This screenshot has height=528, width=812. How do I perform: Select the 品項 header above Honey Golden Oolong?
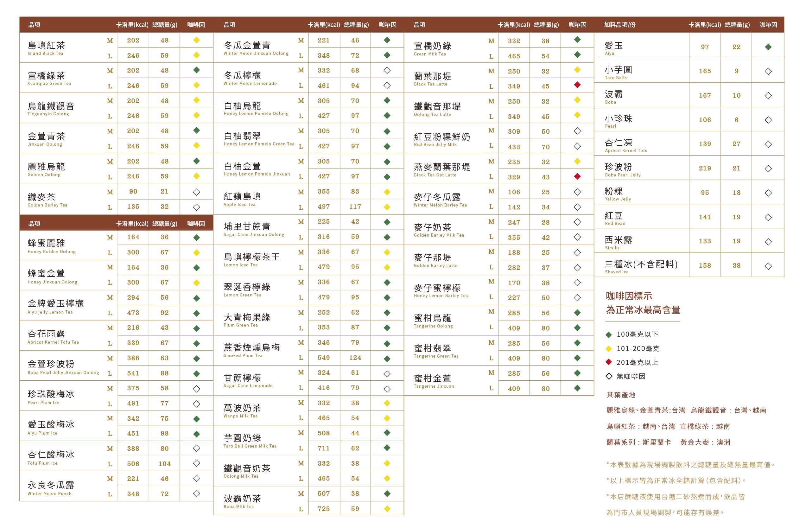(x=34, y=224)
